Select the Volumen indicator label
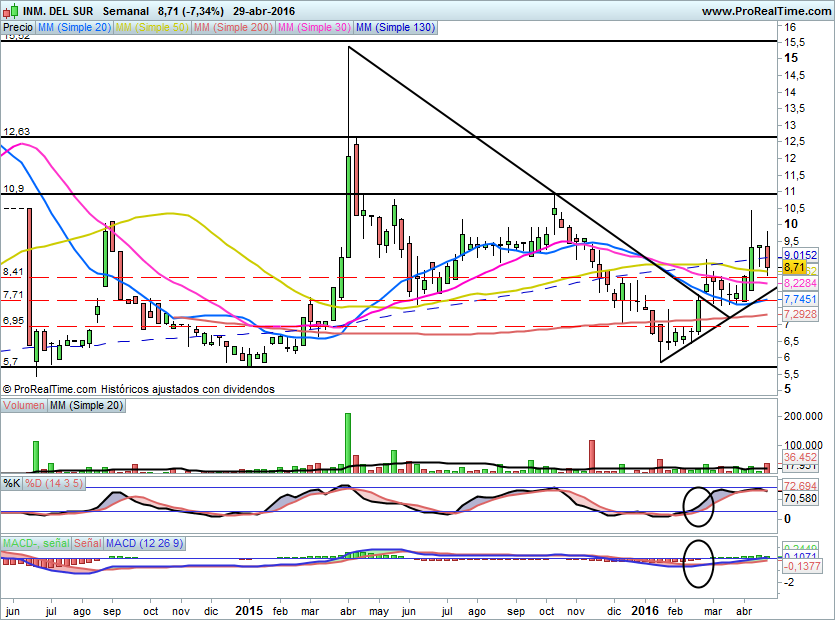Image resolution: width=835 pixels, height=620 pixels. tap(24, 405)
